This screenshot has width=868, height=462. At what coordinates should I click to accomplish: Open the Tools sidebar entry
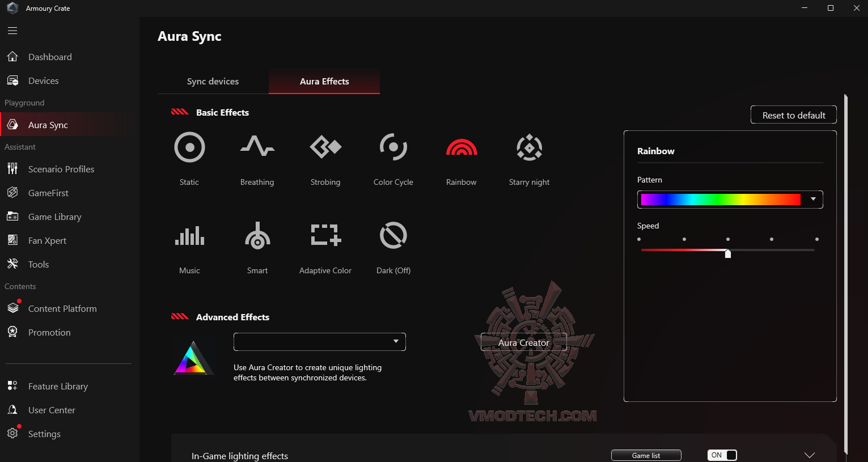pos(39,264)
